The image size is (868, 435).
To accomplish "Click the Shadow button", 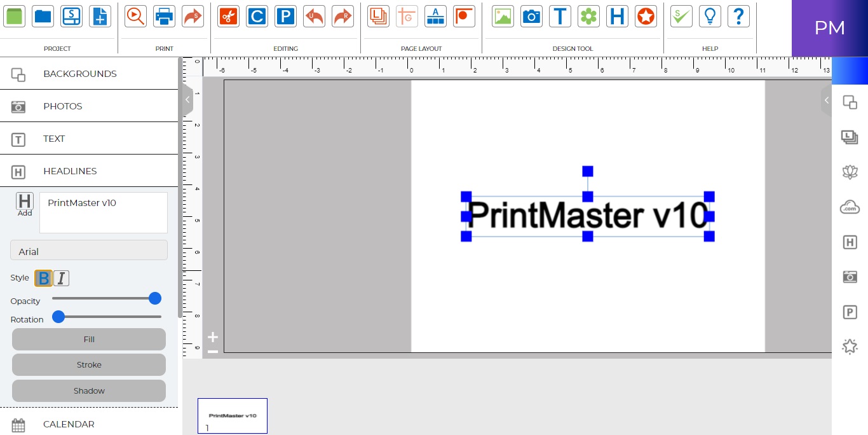I will [x=89, y=390].
